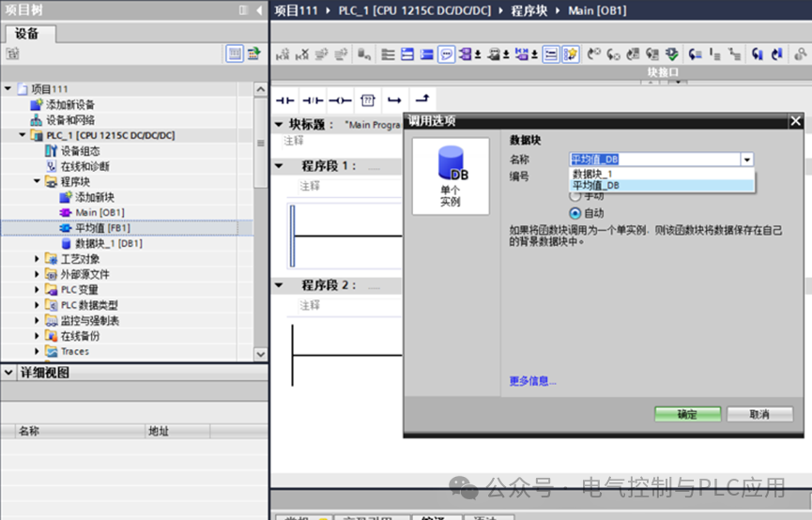812x520 pixels.
Task: Expand the PLC 变量 folder
Action: point(37,289)
